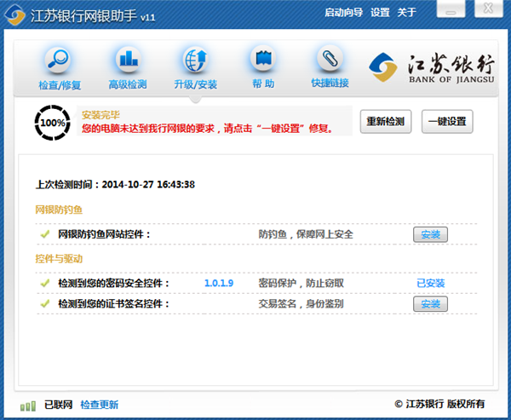Click the title bar app logo
This screenshot has height=420, width=511.
click(14, 14)
